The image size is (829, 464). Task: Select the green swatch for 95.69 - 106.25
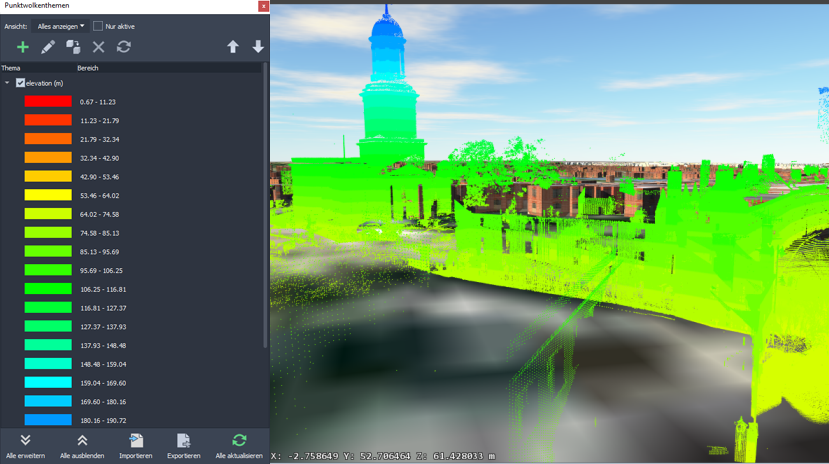pyautogui.click(x=48, y=270)
